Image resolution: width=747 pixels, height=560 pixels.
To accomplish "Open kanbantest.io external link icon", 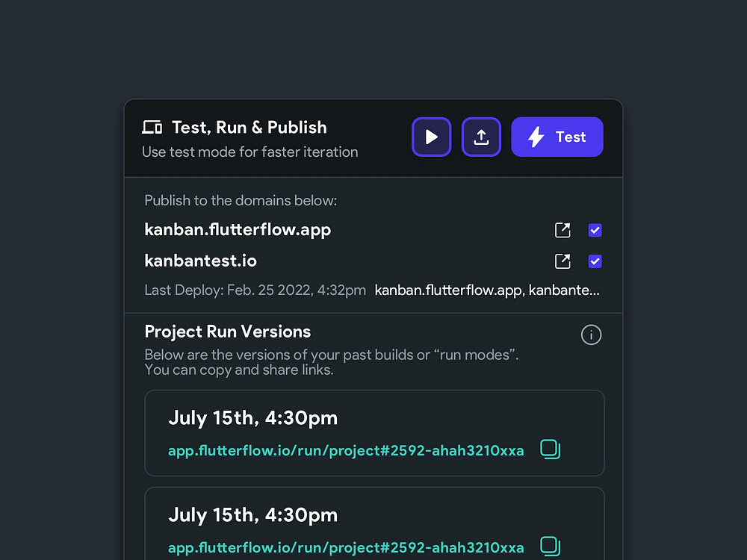I will click(562, 261).
